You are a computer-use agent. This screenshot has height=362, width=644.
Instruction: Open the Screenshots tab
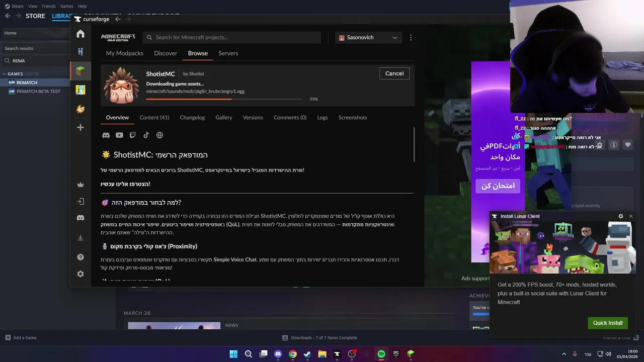click(x=353, y=118)
